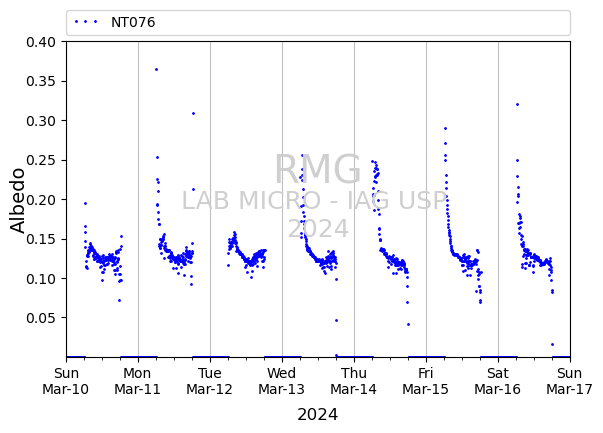Click the 0.25 y-axis tick label

point(41,160)
